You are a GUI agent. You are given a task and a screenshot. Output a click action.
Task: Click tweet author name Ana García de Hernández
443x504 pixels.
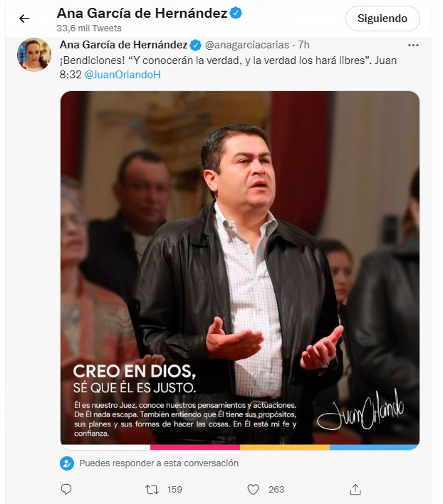123,45
